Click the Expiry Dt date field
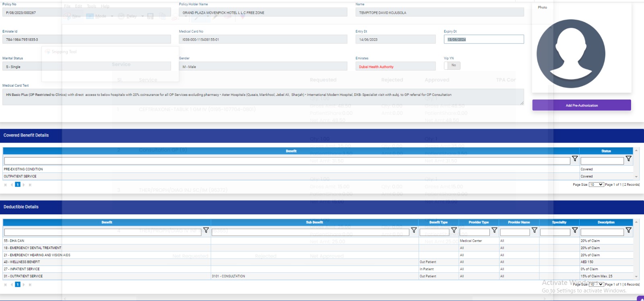644x301 pixels. point(484,39)
